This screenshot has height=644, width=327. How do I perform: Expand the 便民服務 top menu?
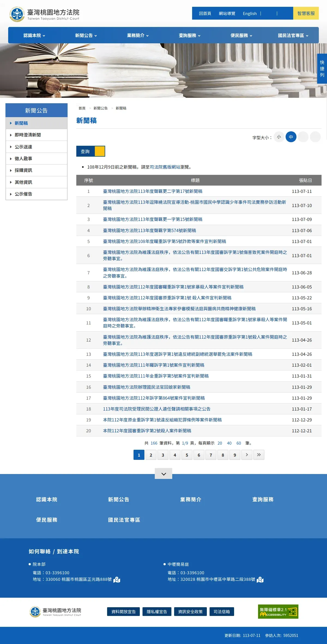(241, 35)
